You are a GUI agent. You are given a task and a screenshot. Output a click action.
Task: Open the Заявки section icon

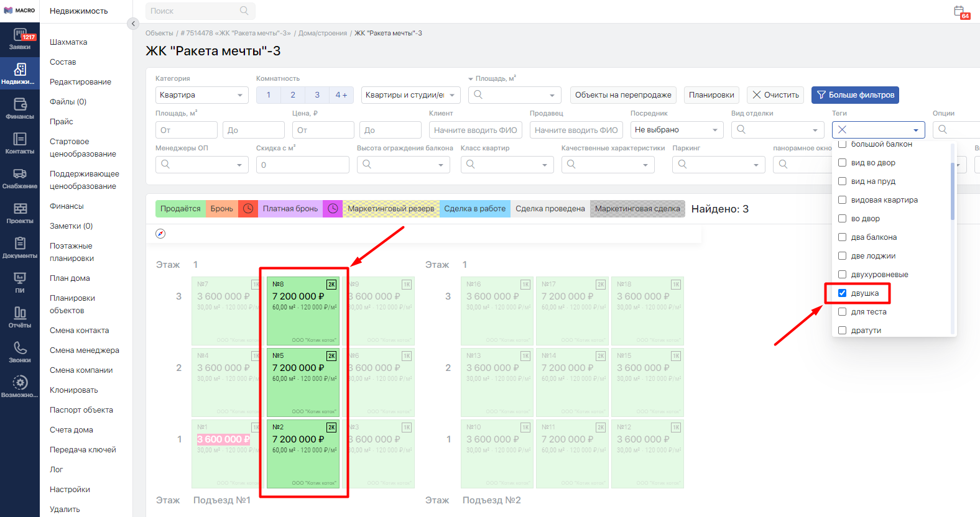[x=20, y=35]
